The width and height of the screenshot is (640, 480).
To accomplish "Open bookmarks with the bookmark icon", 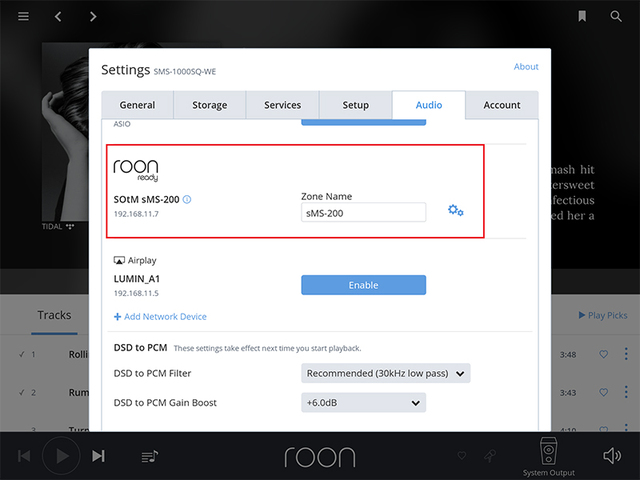I will click(x=582, y=16).
